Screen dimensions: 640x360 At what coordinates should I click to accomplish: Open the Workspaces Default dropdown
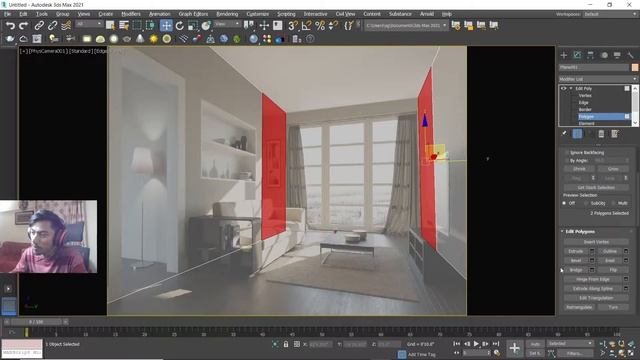click(x=609, y=14)
